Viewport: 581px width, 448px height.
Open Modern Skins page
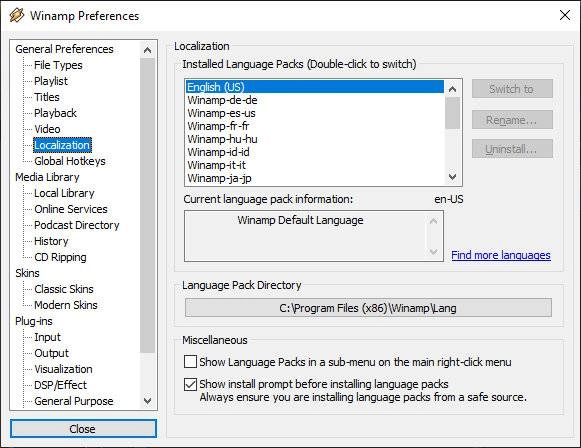coord(66,305)
